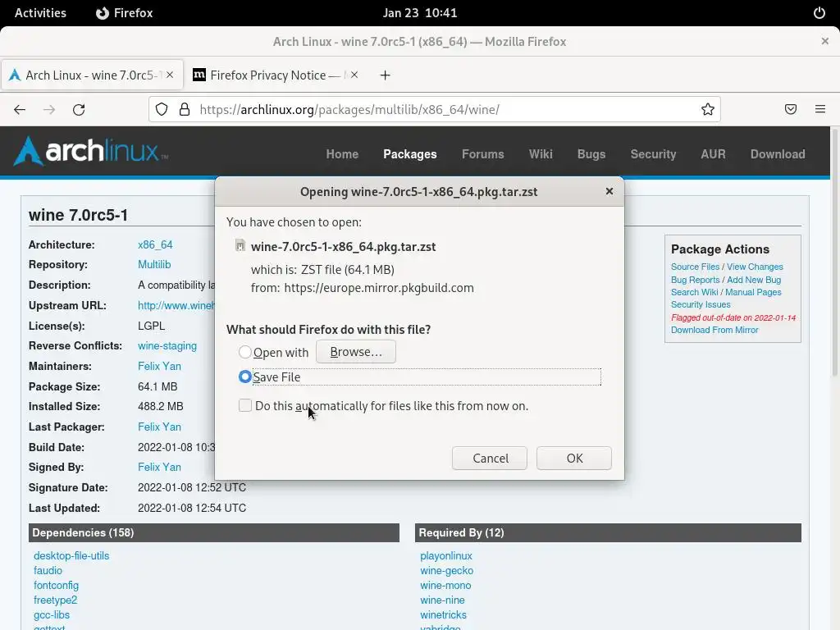Open the freetype2 dependency link
840x630 pixels.
[55, 600]
